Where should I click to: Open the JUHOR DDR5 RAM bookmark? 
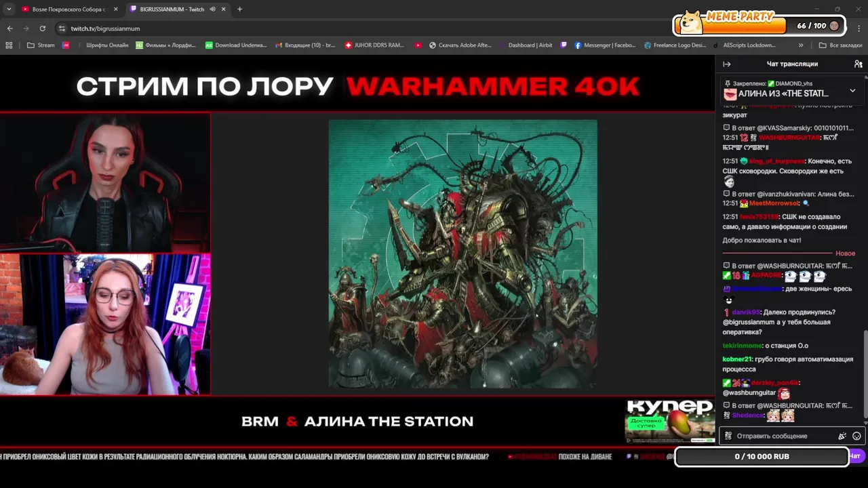[x=374, y=45]
